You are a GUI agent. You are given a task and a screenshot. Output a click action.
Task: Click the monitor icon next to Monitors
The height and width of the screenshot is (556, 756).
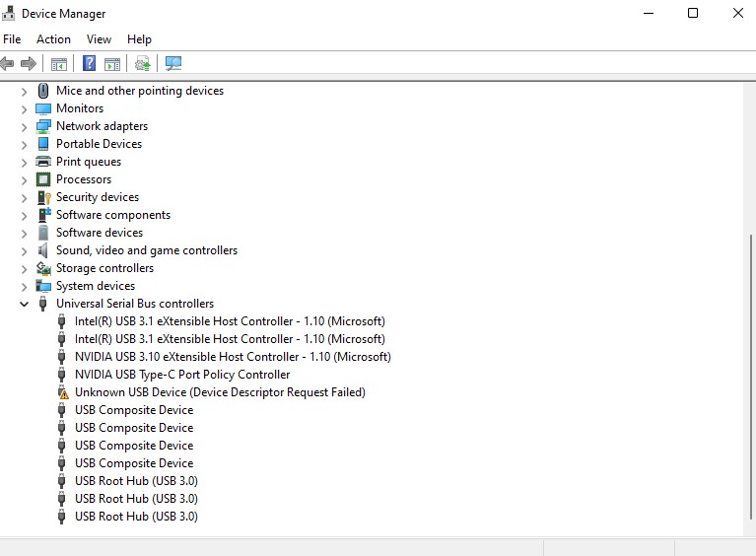click(x=43, y=109)
